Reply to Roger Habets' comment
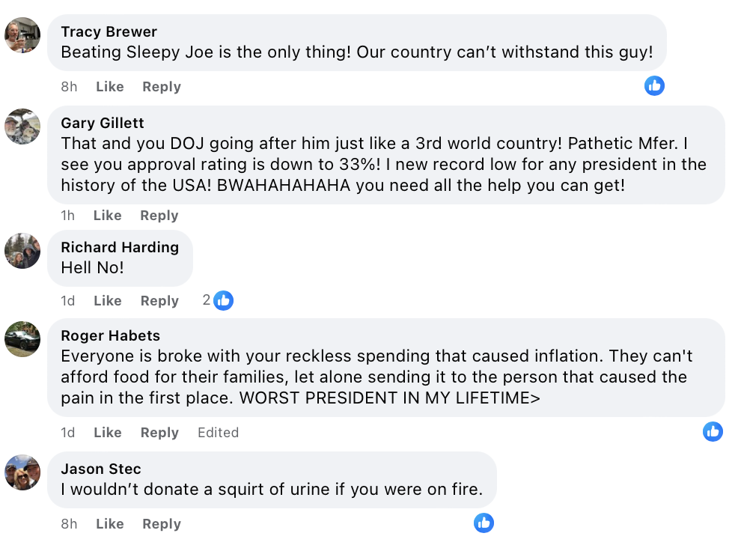Viewport: 744px width, 560px height. pos(159,433)
